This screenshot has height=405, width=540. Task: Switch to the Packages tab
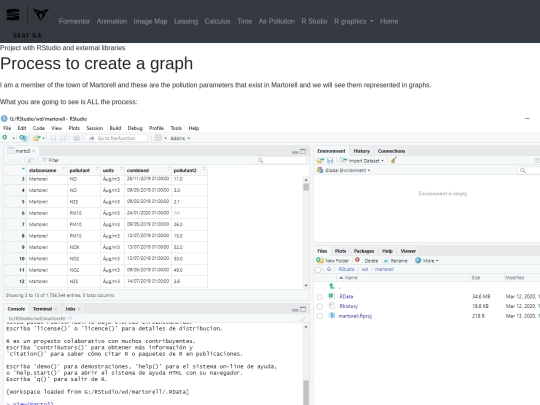[364, 251]
